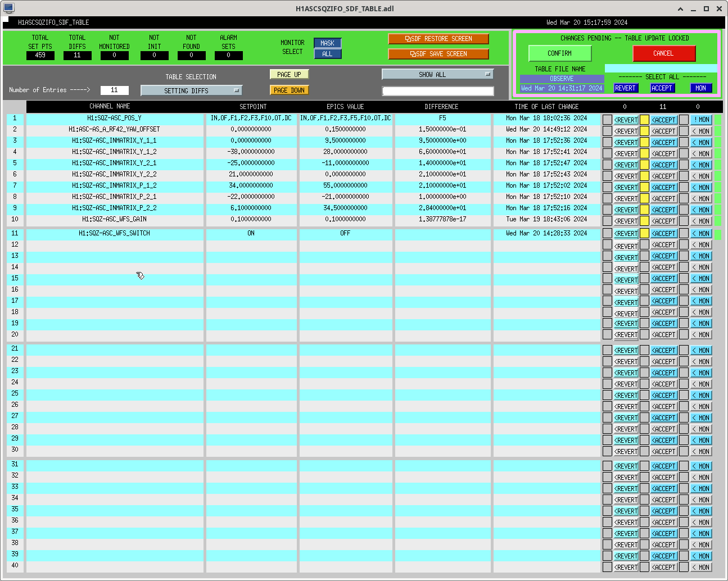Toggle monitor checkbox for H1:SQZ-ASC_INMATRIX_Y_2_1 row
Screen dimensions: 728x581
click(684, 165)
